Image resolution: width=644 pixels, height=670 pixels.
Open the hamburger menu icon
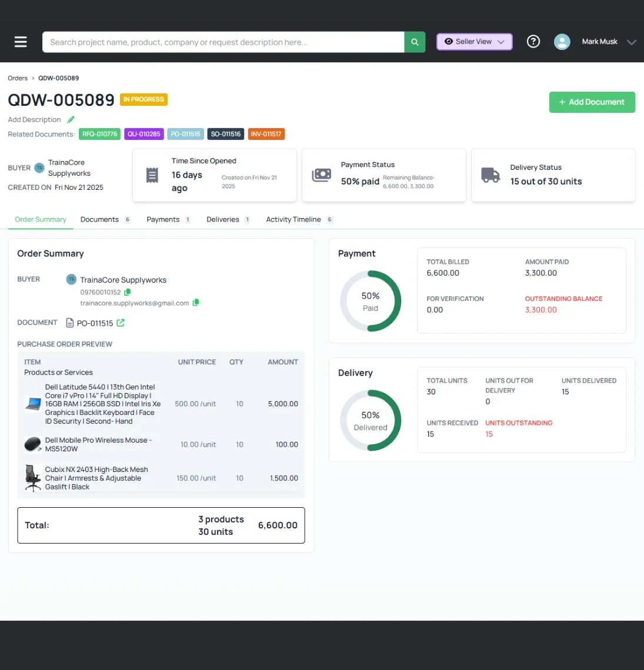coord(21,42)
